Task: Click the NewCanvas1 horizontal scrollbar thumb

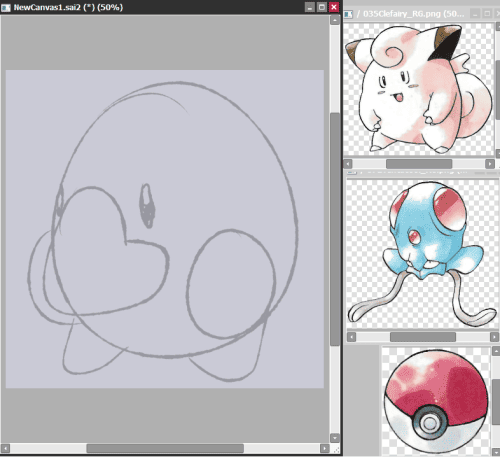Action: 165,448
